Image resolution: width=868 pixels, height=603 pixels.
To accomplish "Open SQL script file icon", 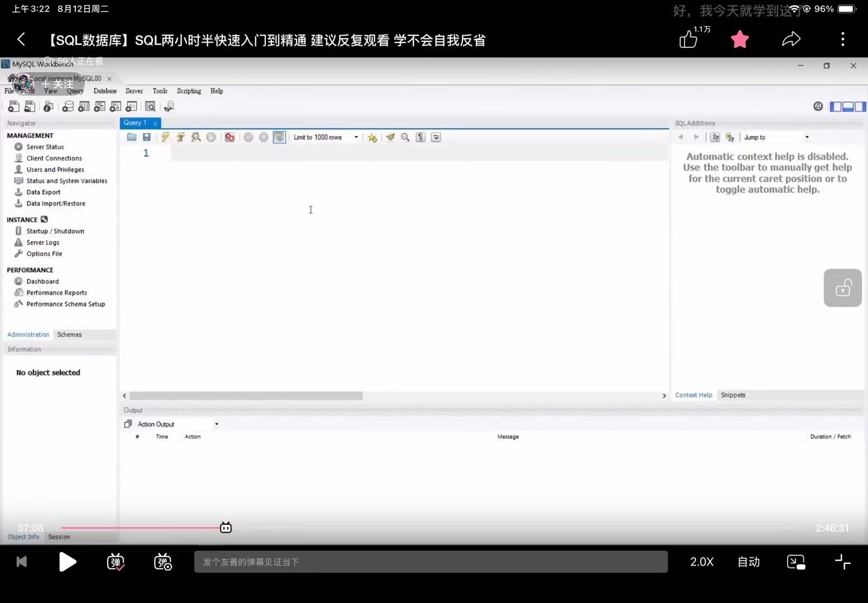I will [x=30, y=106].
